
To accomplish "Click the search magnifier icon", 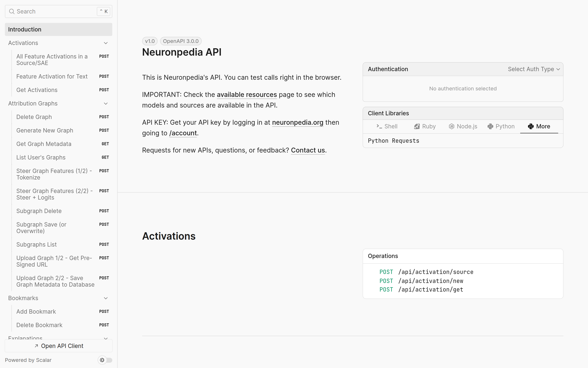I will click(x=12, y=11).
